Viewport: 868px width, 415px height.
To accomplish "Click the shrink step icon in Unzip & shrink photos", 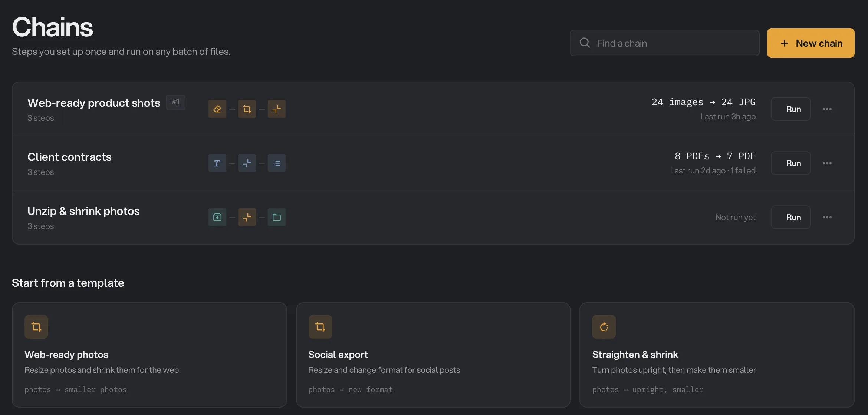I will [247, 217].
